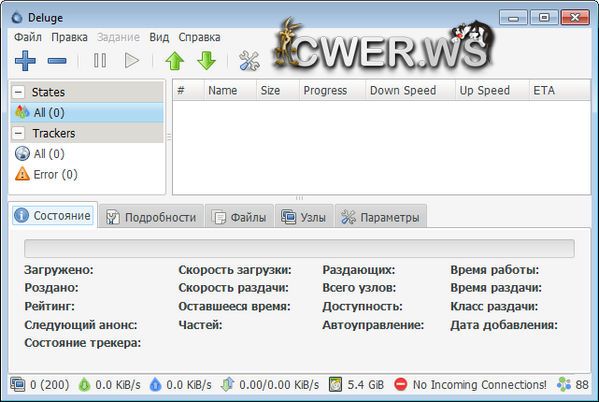Open the Правка menu
Viewport: 599px width, 402px height.
click(x=70, y=37)
